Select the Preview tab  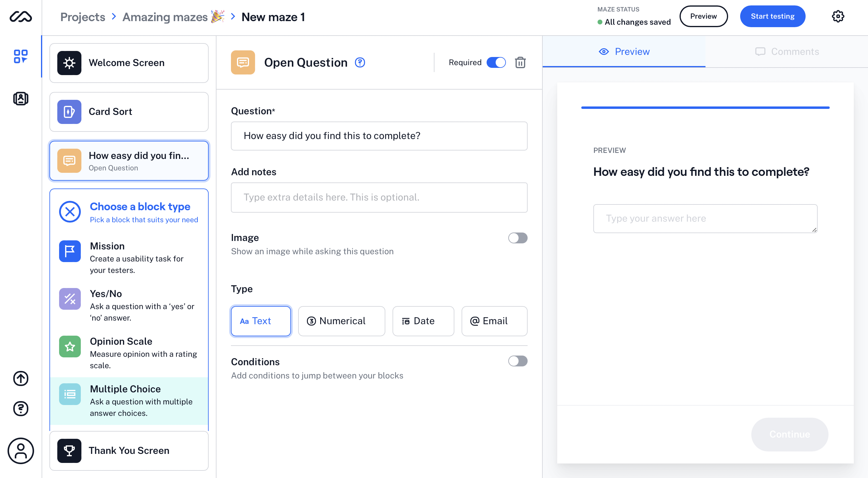pyautogui.click(x=624, y=51)
